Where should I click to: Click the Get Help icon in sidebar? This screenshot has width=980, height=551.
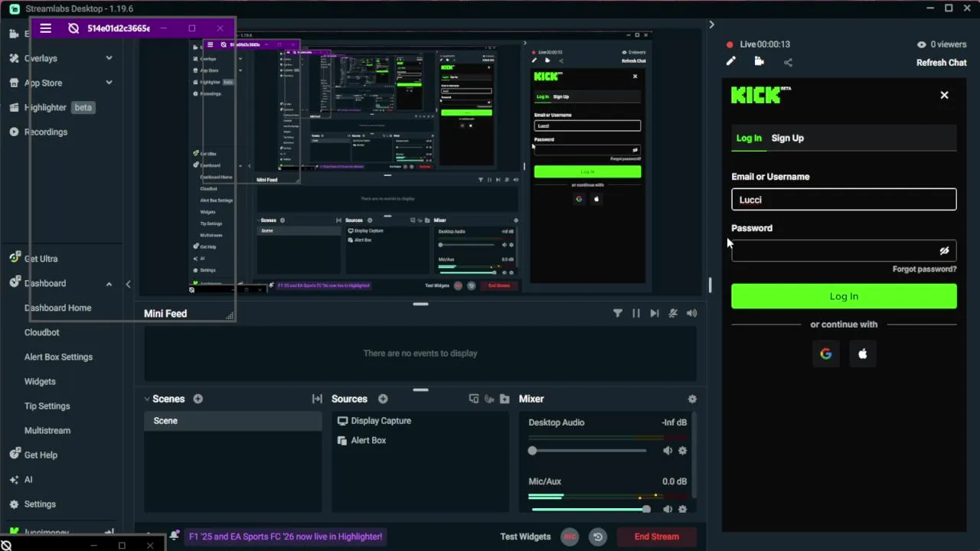(14, 455)
